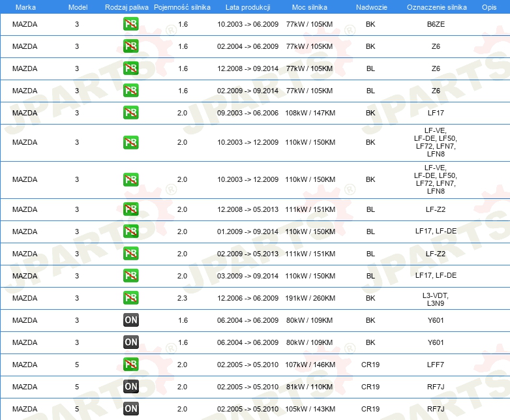Click the ON diesel icon in the 81kW / 110KM row

[130, 387]
